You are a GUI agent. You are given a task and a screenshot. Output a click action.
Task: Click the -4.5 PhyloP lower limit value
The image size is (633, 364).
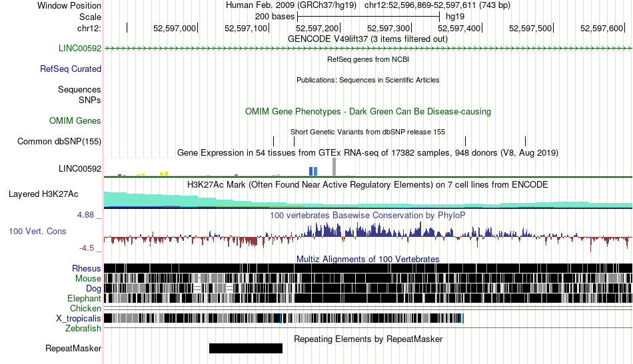[x=87, y=248]
